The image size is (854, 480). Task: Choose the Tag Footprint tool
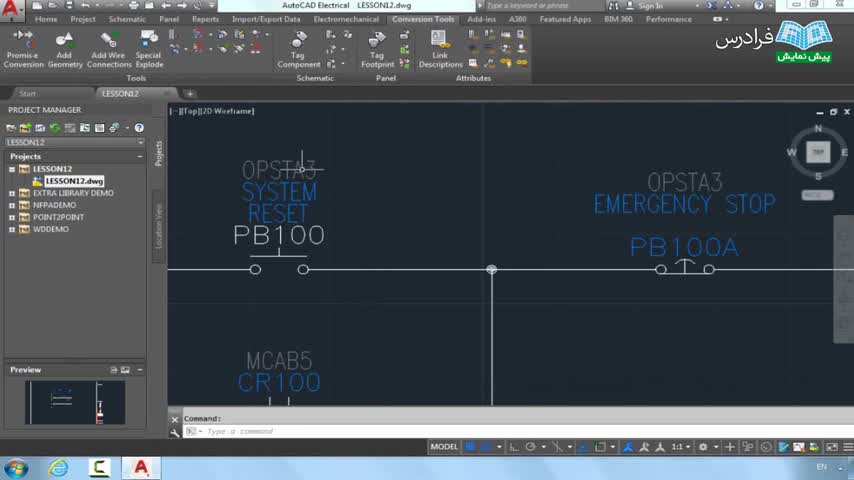[x=377, y=49]
